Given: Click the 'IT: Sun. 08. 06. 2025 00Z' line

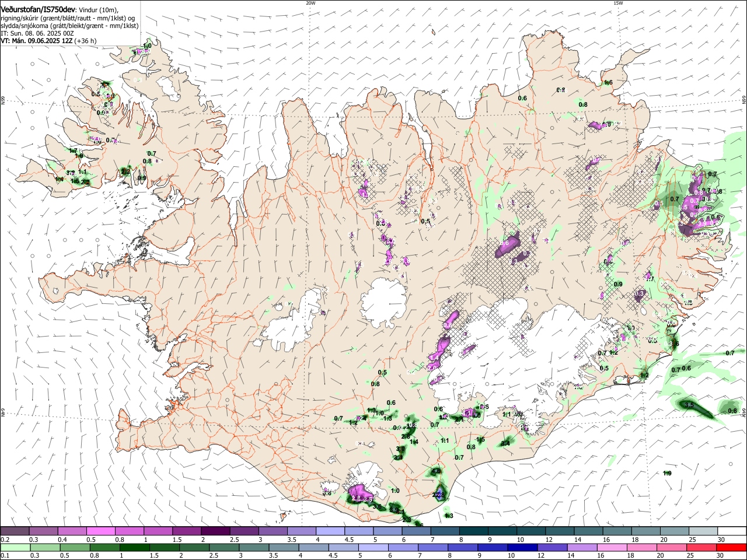Looking at the screenshot, I should 37,33.
